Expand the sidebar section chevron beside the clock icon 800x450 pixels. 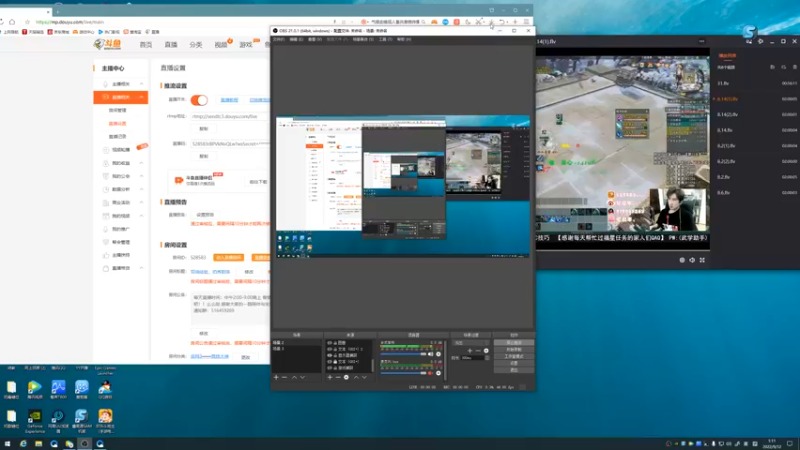(141, 189)
